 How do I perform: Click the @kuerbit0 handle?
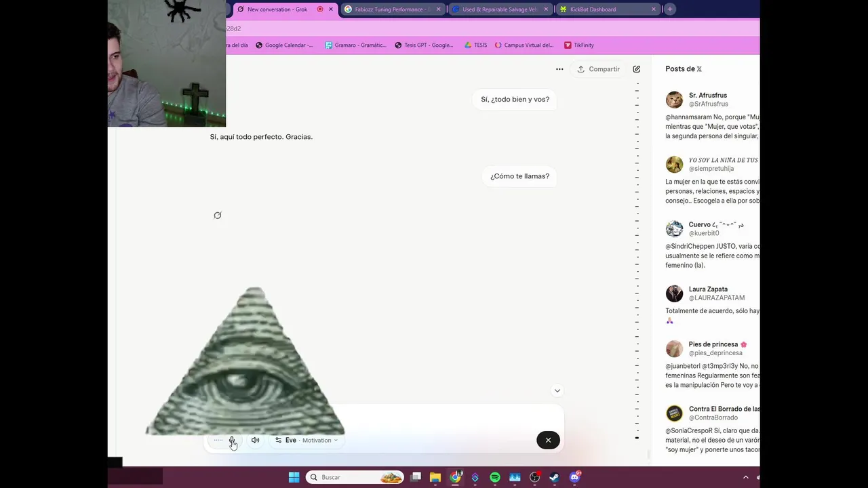click(704, 234)
